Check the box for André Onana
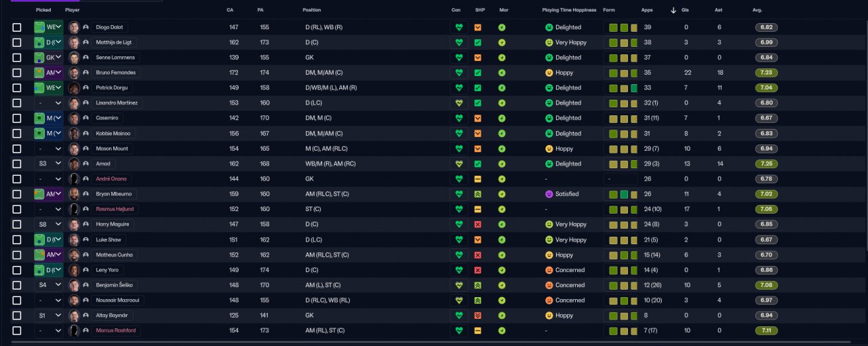The height and width of the screenshot is (346, 868). click(x=17, y=179)
